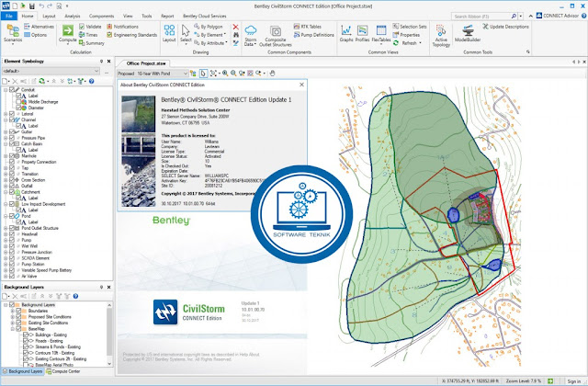Expand the Gutter tree node
The width and height of the screenshot is (588, 386).
tap(6, 131)
